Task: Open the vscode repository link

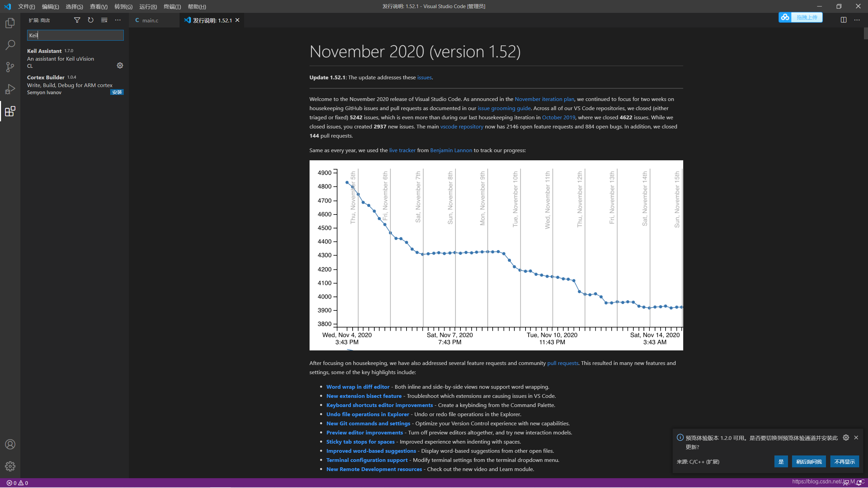Action: (x=462, y=126)
